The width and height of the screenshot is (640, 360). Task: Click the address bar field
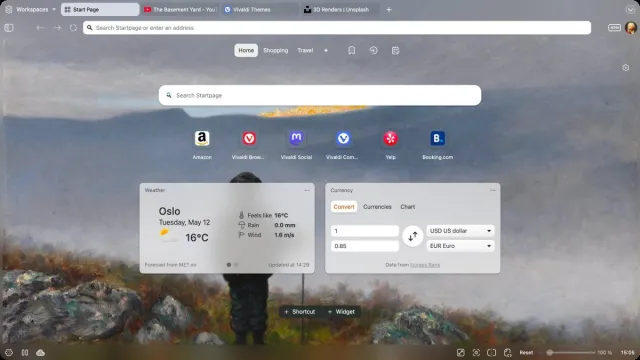(x=337, y=28)
